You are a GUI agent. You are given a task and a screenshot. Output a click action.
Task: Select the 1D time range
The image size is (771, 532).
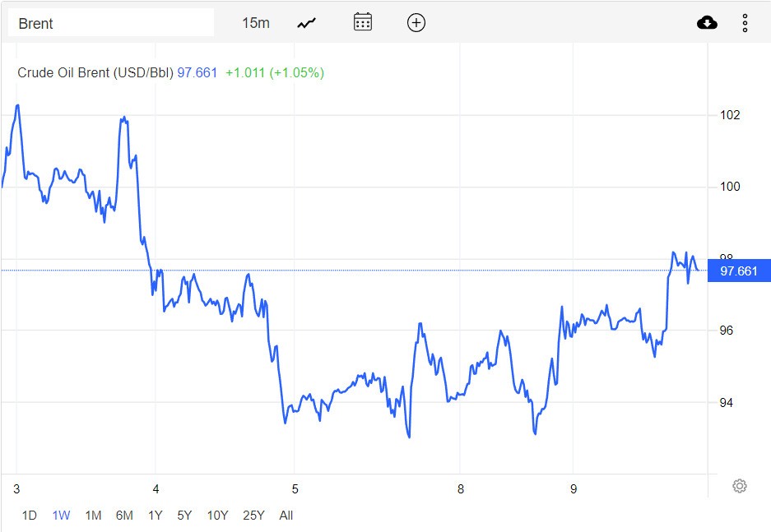[x=29, y=516]
